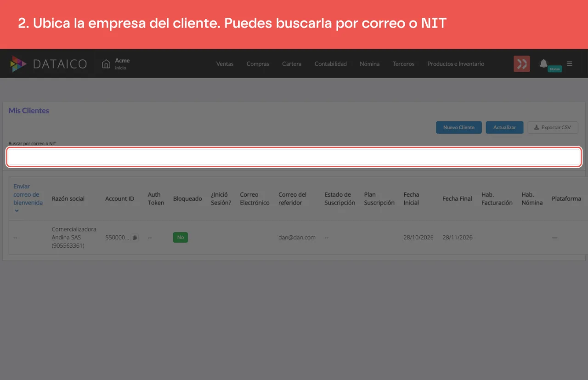Select the start date 28/10/2026
The image size is (588, 380).
(x=418, y=237)
